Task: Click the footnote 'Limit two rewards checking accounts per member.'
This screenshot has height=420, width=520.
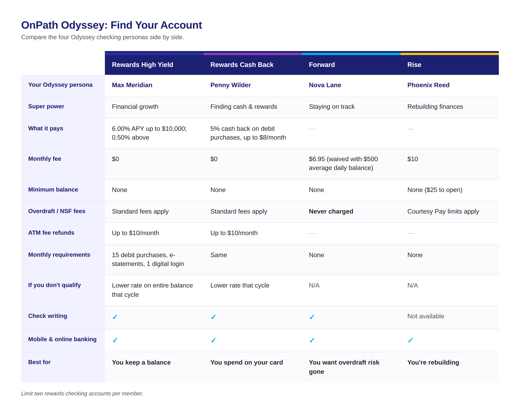Action: pyautogui.click(x=82, y=393)
